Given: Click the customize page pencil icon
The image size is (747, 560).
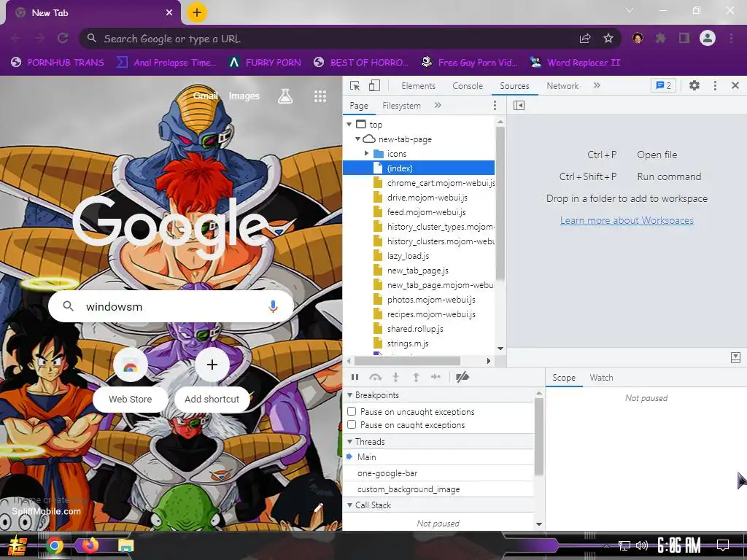Looking at the screenshot, I should [319, 508].
